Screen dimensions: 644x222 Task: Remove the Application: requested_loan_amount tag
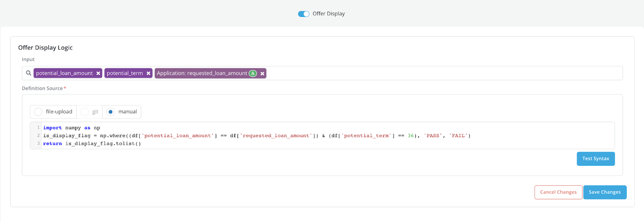(262, 73)
